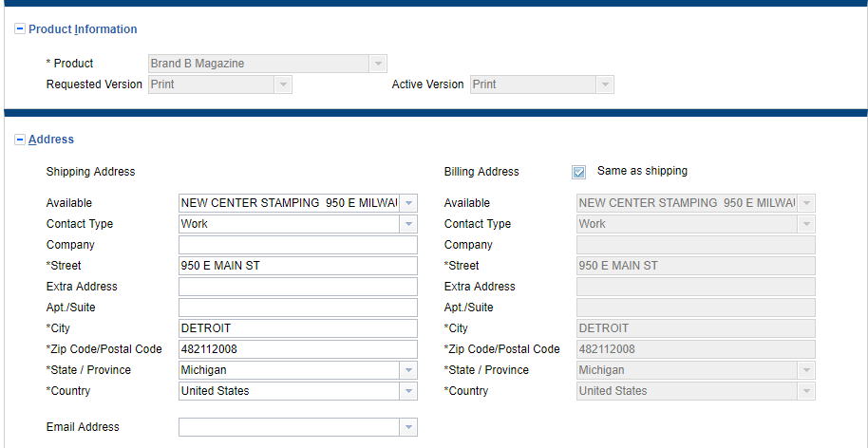This screenshot has width=868, height=448.
Task: Open shipping State / Province dropdown
Action: pyautogui.click(x=408, y=370)
